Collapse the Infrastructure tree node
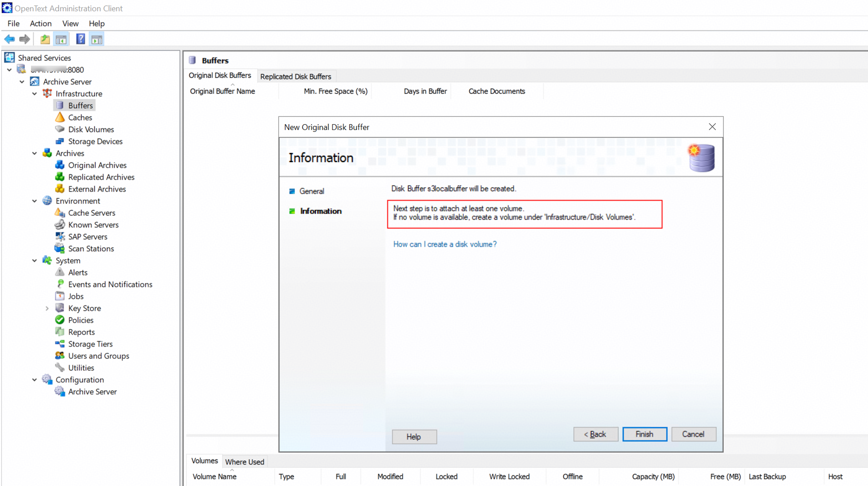The height and width of the screenshot is (486, 868). click(x=35, y=94)
